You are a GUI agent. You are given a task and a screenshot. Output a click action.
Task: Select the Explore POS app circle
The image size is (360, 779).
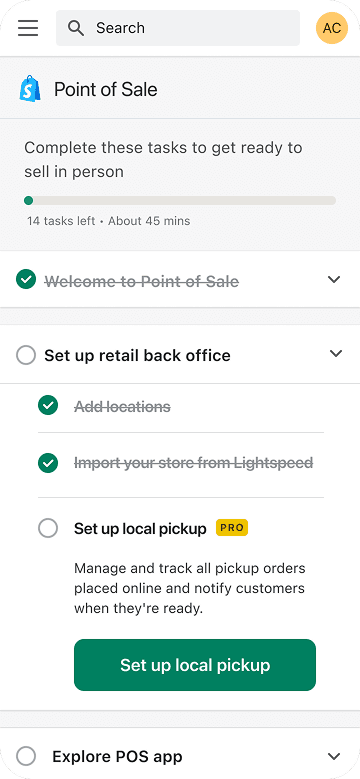click(26, 756)
